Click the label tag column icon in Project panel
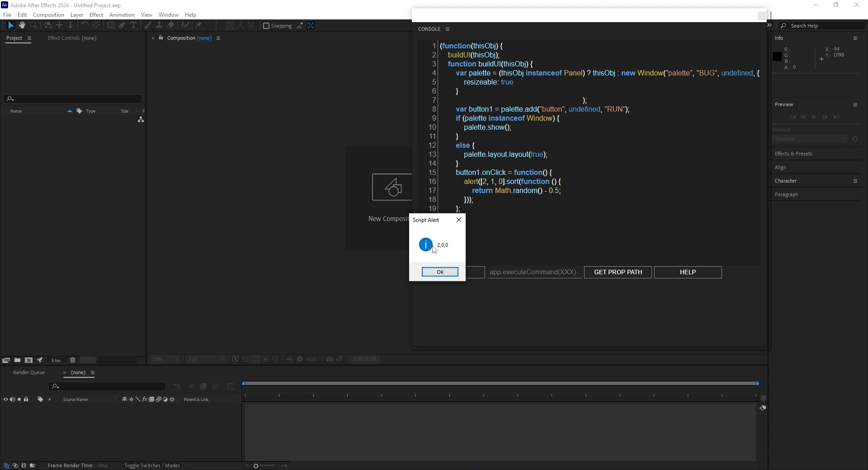 [80, 111]
